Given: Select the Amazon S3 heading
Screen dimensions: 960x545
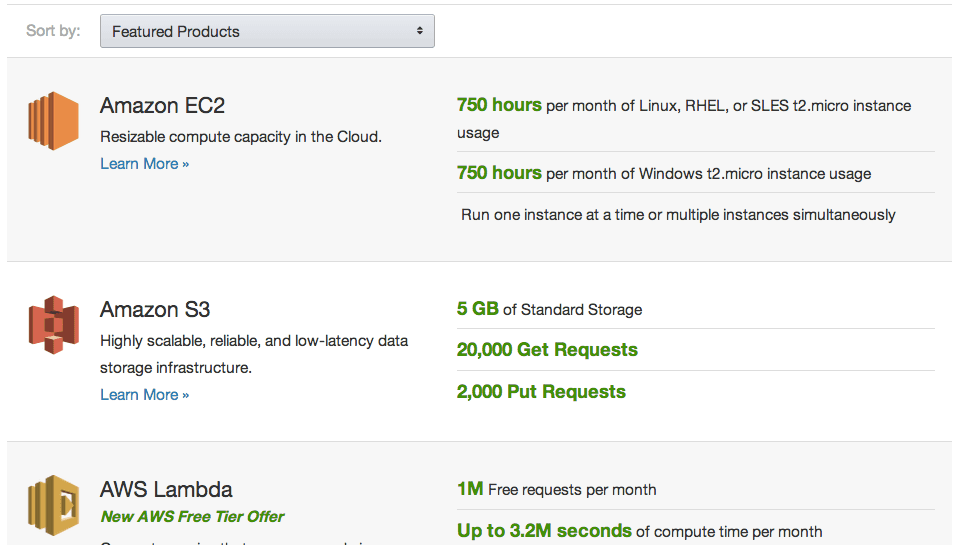Looking at the screenshot, I should (x=155, y=309).
